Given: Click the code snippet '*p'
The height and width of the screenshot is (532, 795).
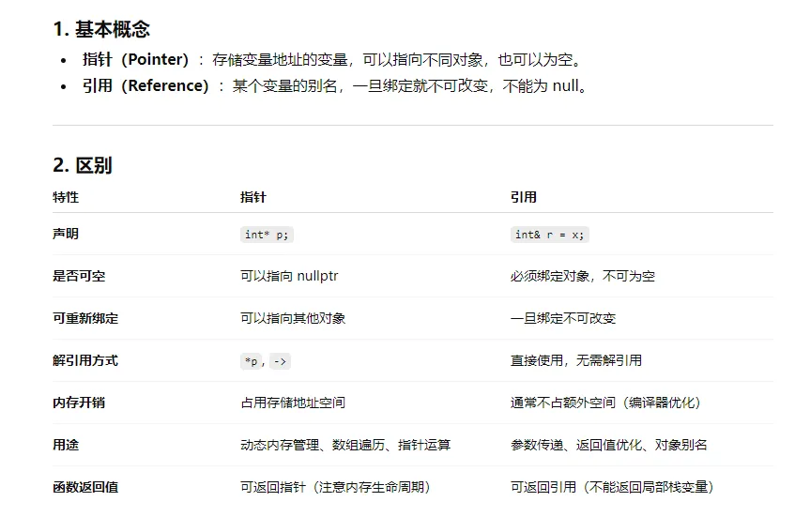Looking at the screenshot, I should click(252, 361).
